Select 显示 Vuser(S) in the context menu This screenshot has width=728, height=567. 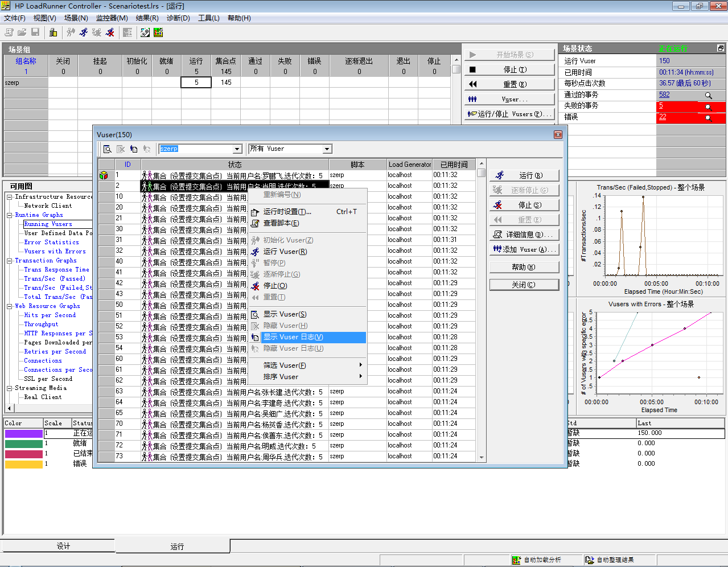click(x=307, y=314)
